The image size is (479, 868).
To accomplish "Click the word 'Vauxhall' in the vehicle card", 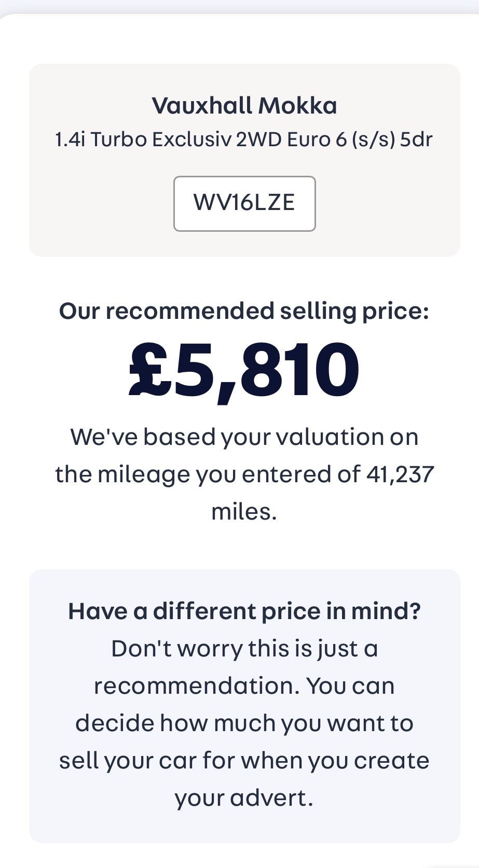I will [202, 106].
